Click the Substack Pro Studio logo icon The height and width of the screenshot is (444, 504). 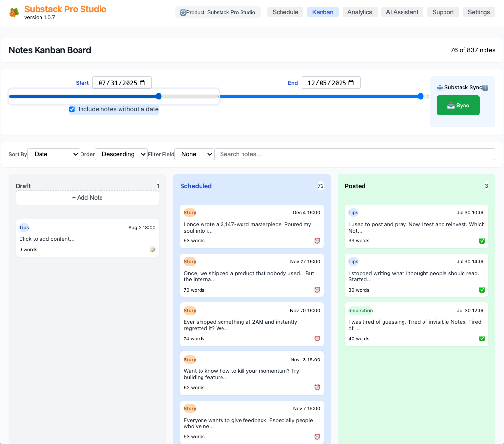14,13
